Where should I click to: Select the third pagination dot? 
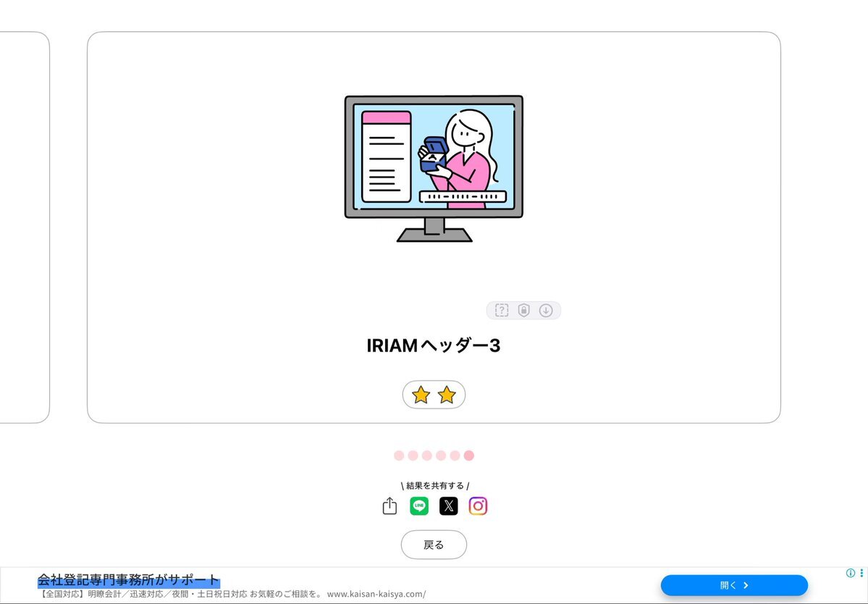427,455
